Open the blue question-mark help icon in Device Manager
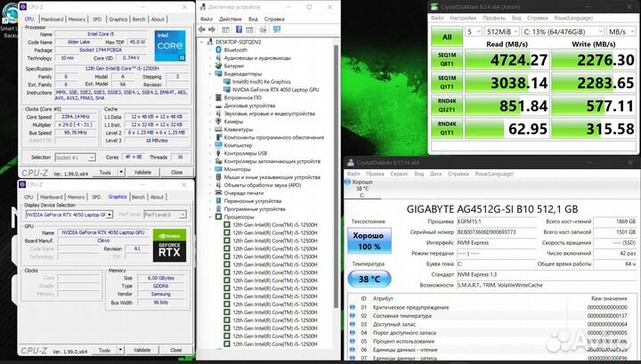 point(239,29)
